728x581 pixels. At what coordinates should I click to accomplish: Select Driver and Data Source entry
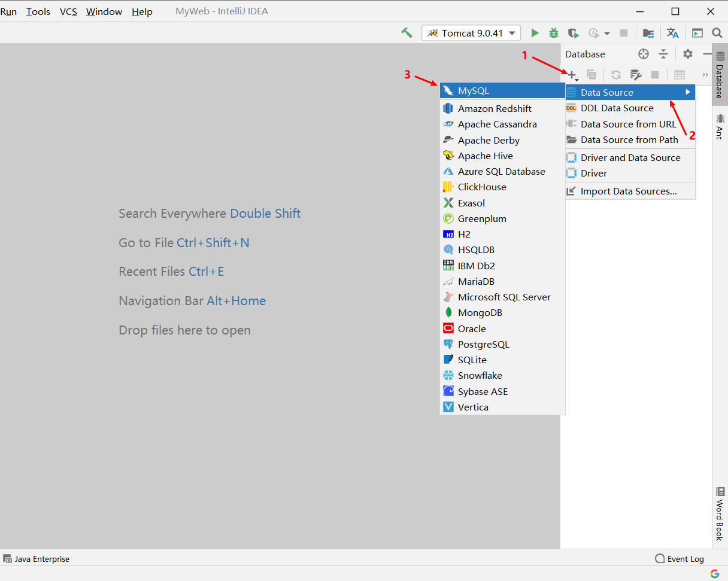pyautogui.click(x=630, y=158)
